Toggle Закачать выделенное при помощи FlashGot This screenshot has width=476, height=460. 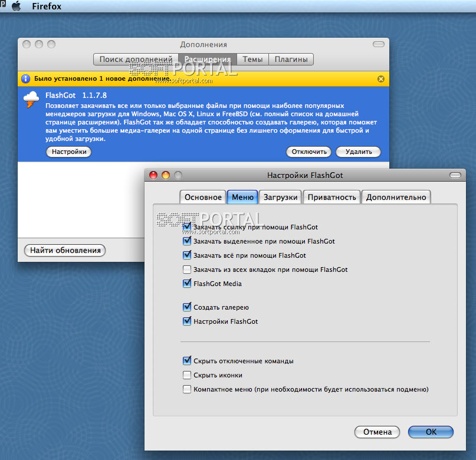point(187,241)
